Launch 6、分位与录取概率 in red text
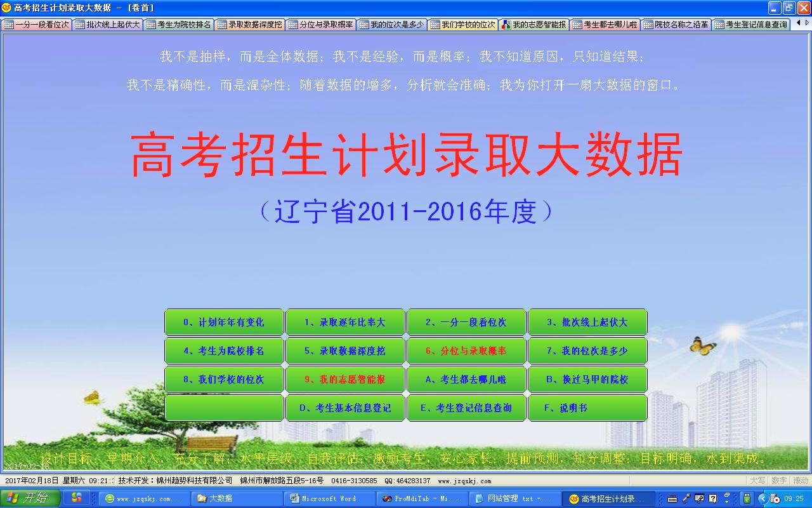 [466, 351]
